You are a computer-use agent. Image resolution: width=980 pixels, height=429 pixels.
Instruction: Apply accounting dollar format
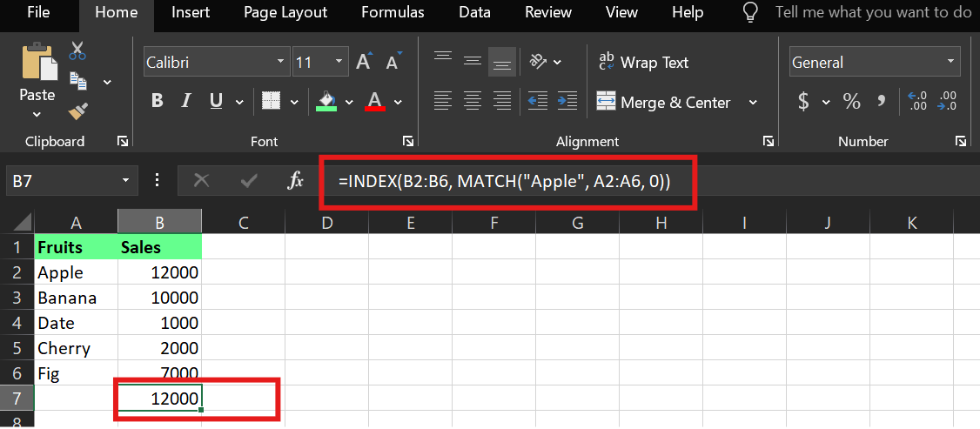click(x=804, y=101)
